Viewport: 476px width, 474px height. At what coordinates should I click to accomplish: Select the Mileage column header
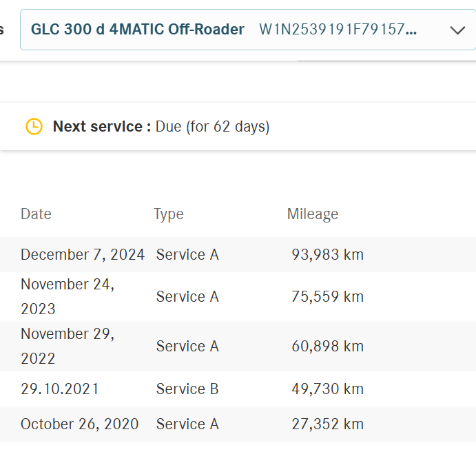click(312, 214)
